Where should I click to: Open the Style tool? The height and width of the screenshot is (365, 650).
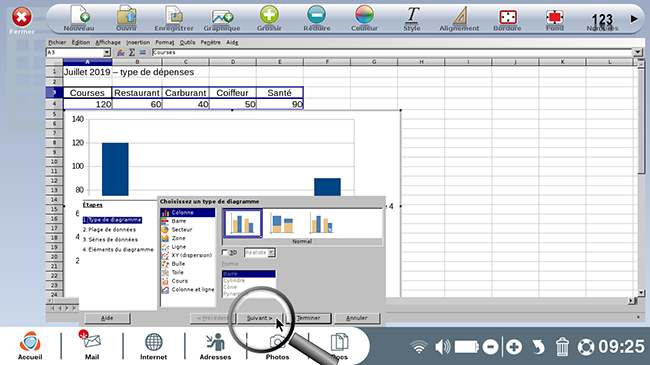tap(412, 16)
